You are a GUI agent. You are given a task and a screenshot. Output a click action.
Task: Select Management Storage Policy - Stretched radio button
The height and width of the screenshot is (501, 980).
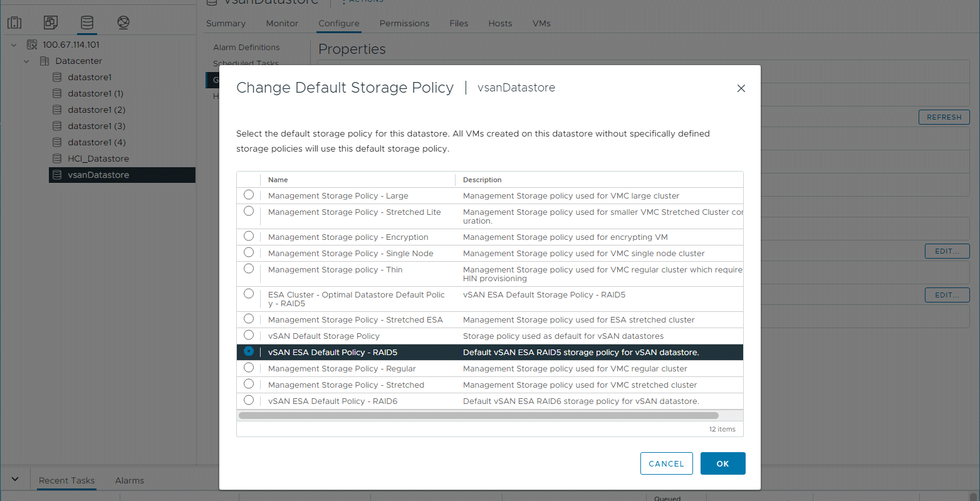pyautogui.click(x=249, y=384)
